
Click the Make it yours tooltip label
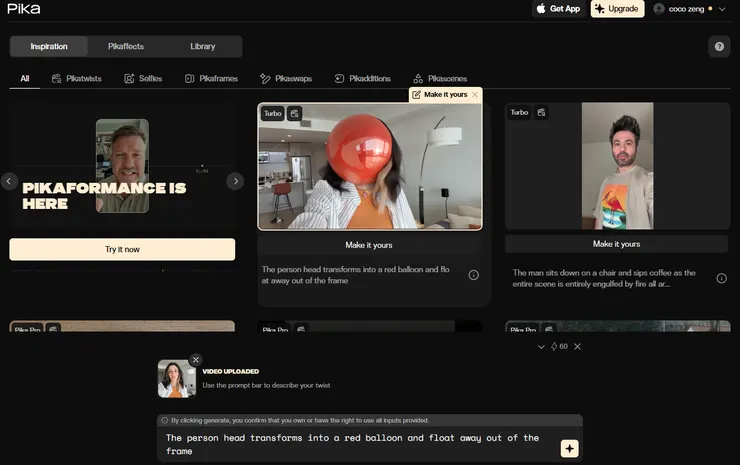coord(445,94)
